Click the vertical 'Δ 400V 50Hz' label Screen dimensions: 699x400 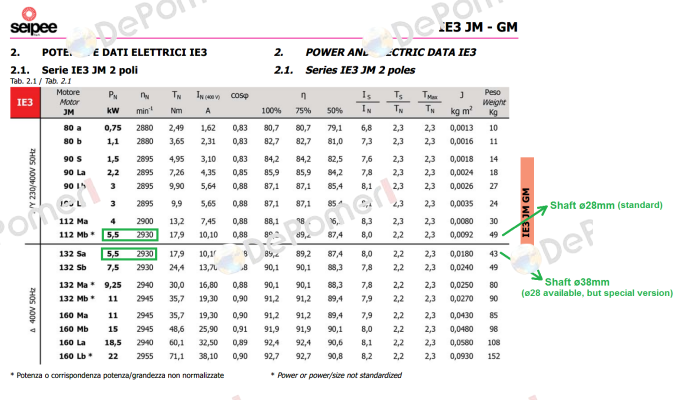click(33, 310)
